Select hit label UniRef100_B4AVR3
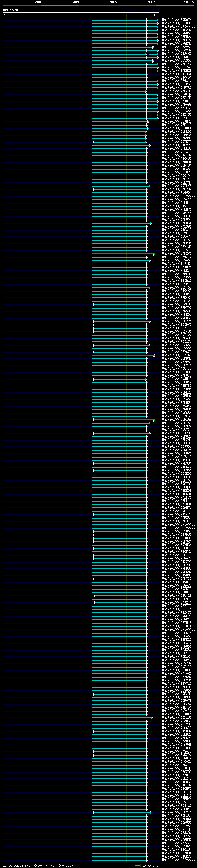The width and height of the screenshot is (197, 868). pyautogui.click(x=177, y=145)
